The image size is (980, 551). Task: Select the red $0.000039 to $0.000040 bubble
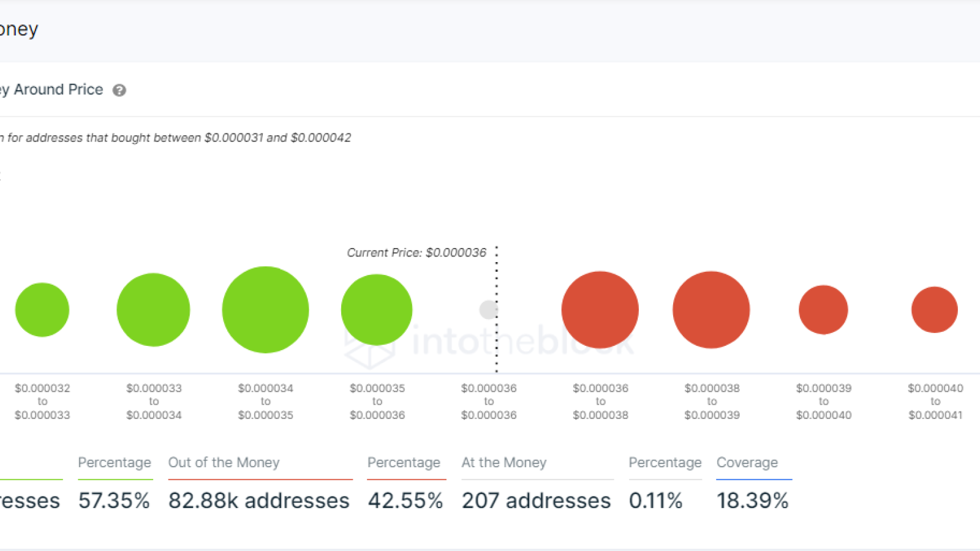pos(823,310)
